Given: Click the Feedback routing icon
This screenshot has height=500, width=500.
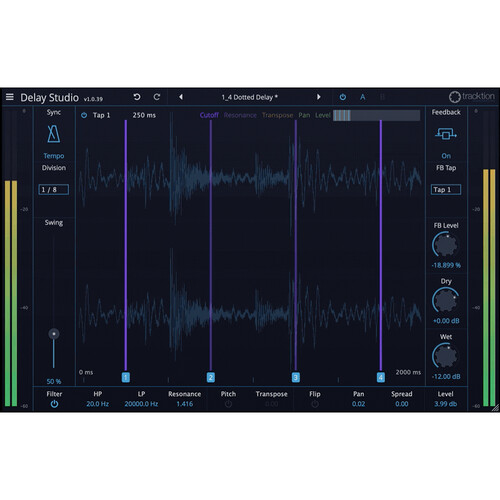Looking at the screenshot, I should pos(446,134).
